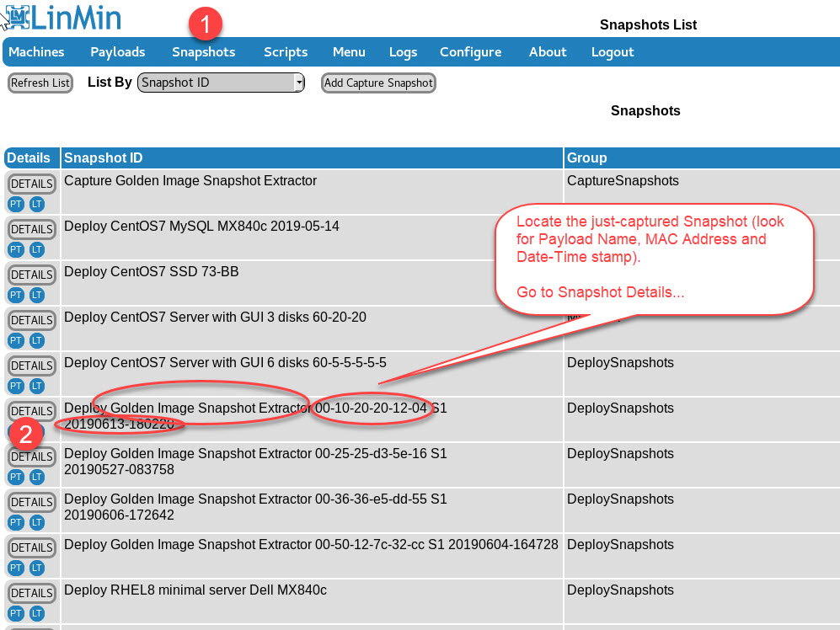The height and width of the screenshot is (630, 840).
Task: Open the Snapshots menu tab
Action: (204, 52)
